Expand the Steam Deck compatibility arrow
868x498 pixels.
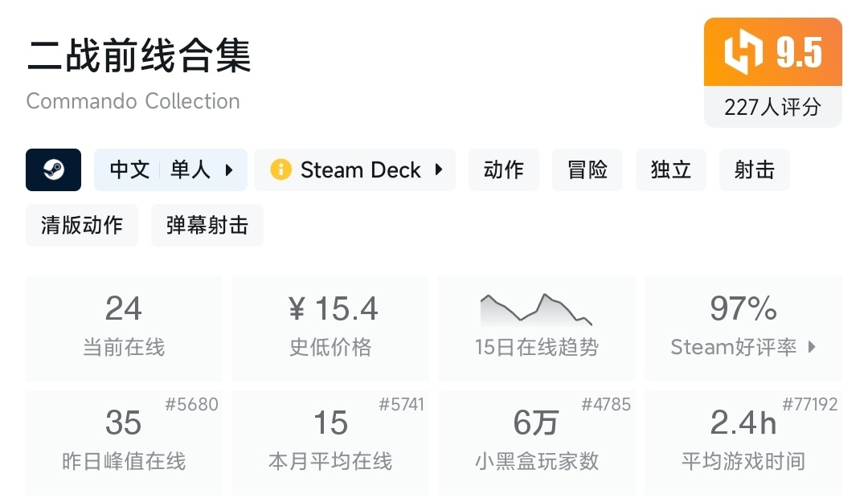point(439,170)
